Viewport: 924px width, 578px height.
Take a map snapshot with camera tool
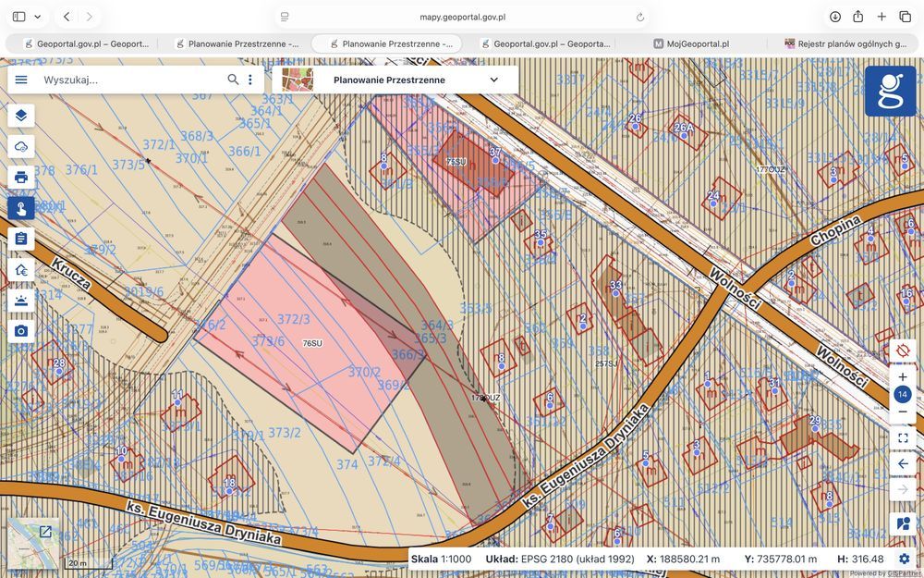click(x=21, y=331)
